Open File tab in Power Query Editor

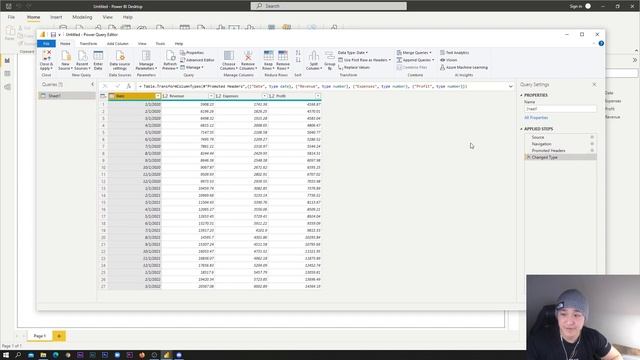click(x=46, y=44)
